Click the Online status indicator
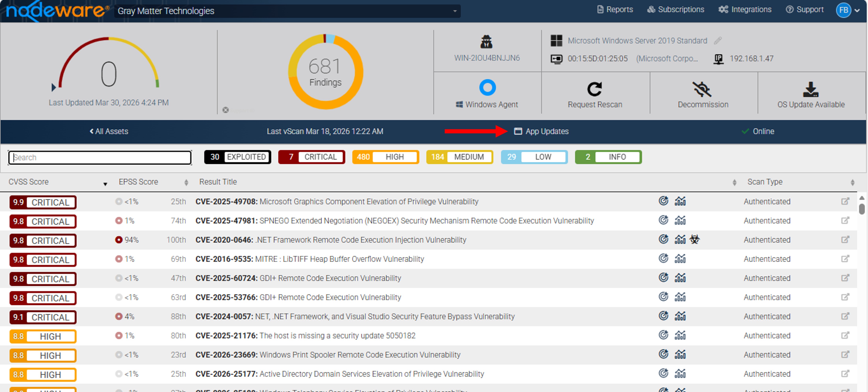The height and width of the screenshot is (392, 868). click(x=758, y=131)
